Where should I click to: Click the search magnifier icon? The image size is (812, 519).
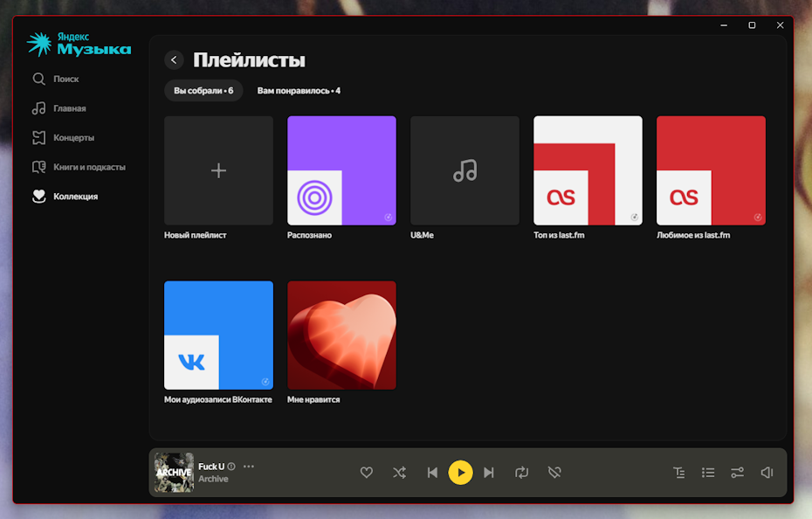pyautogui.click(x=38, y=79)
